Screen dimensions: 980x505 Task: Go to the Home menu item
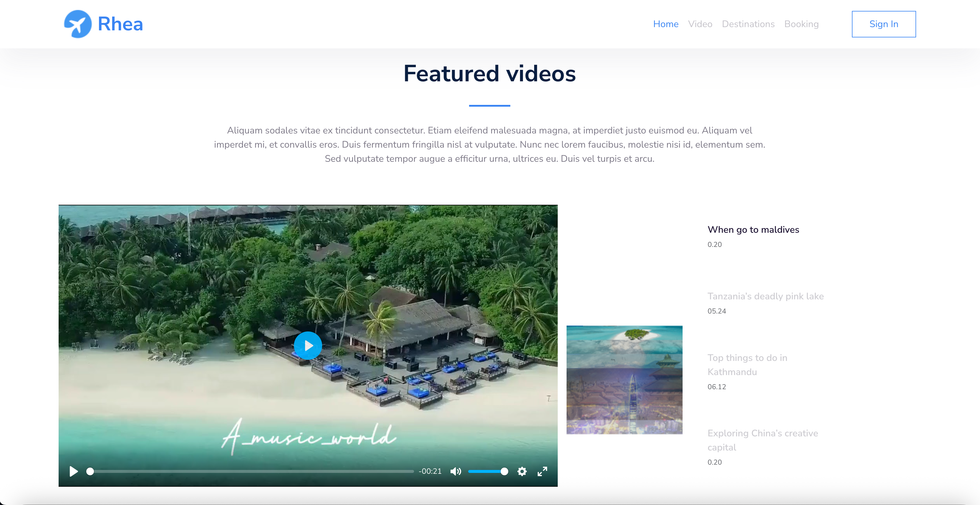click(x=666, y=24)
